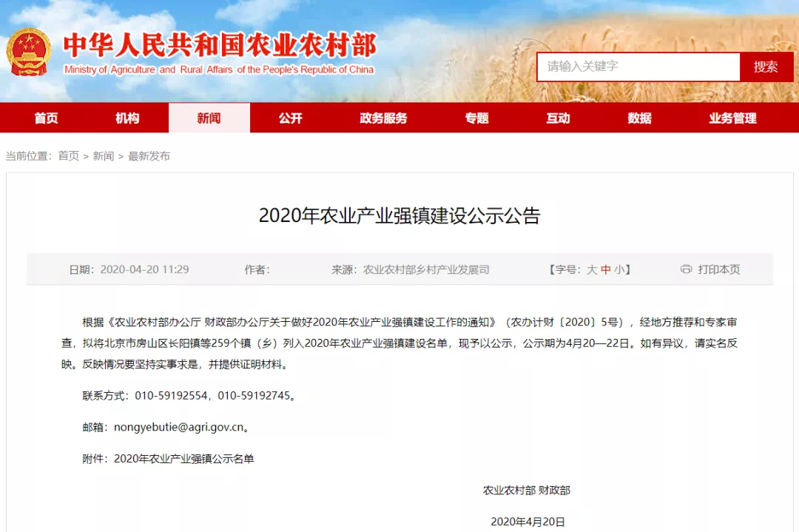
Task: Click the publish date 2020-04-20 11:29
Action: (144, 269)
